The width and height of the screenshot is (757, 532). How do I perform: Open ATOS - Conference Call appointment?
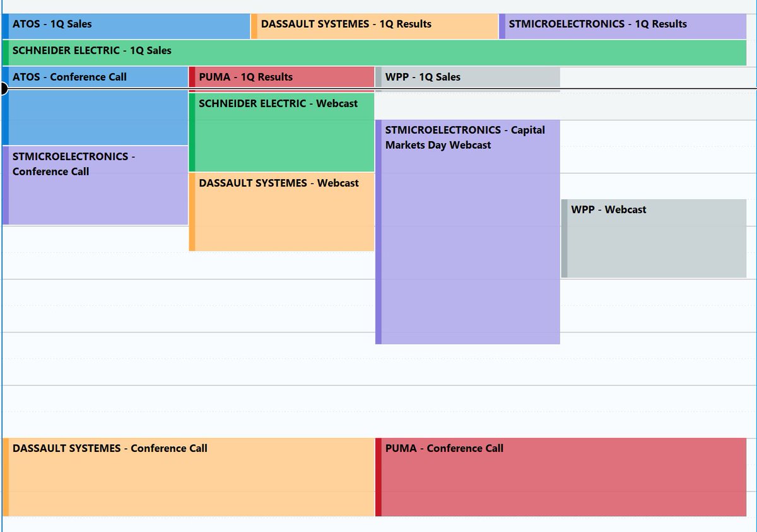tap(95, 106)
